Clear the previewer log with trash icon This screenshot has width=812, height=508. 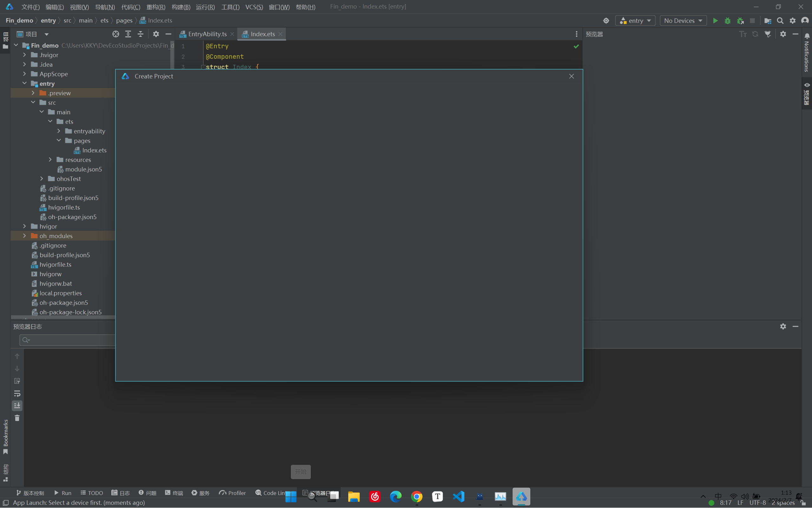[17, 418]
